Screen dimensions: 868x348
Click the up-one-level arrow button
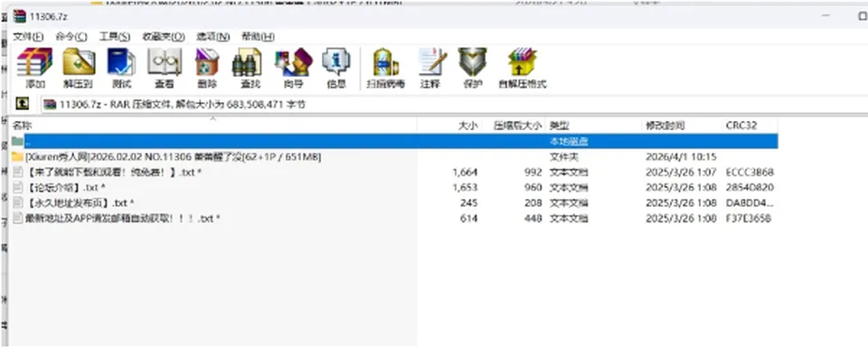tap(22, 103)
